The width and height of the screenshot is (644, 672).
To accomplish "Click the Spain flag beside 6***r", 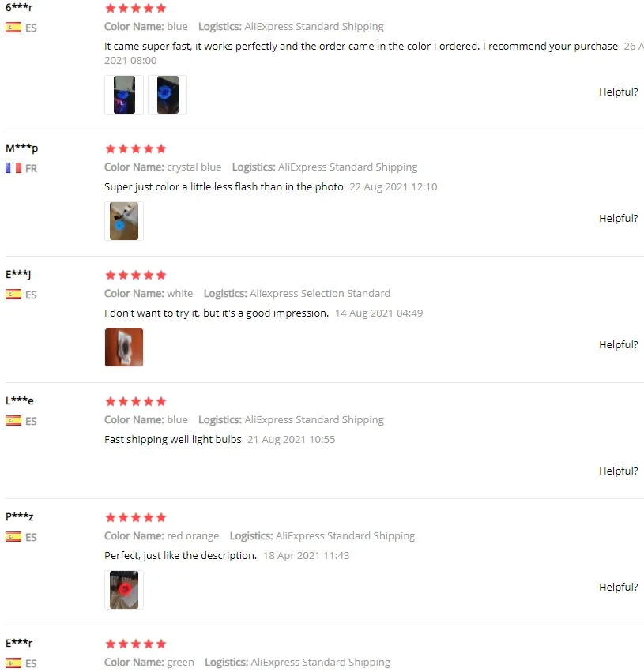I will (x=13, y=28).
